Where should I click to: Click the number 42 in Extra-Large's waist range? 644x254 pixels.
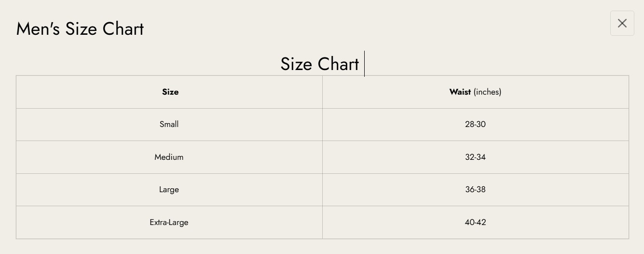coord(481,222)
